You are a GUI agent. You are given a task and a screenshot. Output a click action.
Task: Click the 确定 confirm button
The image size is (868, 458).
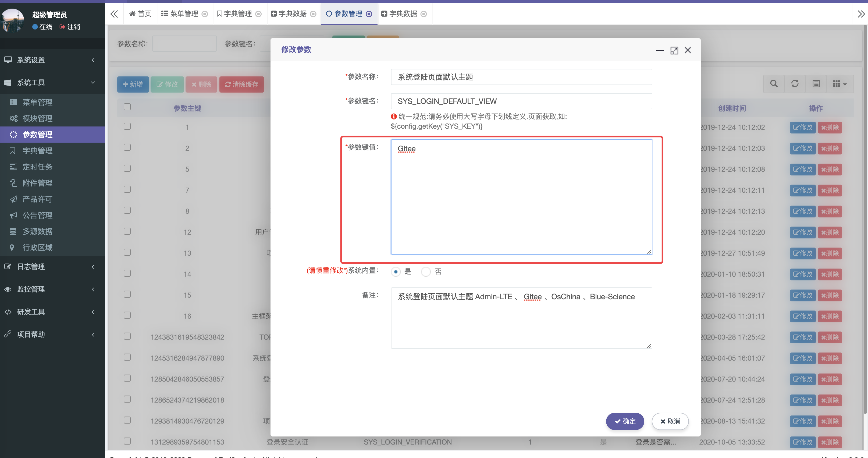coord(625,421)
